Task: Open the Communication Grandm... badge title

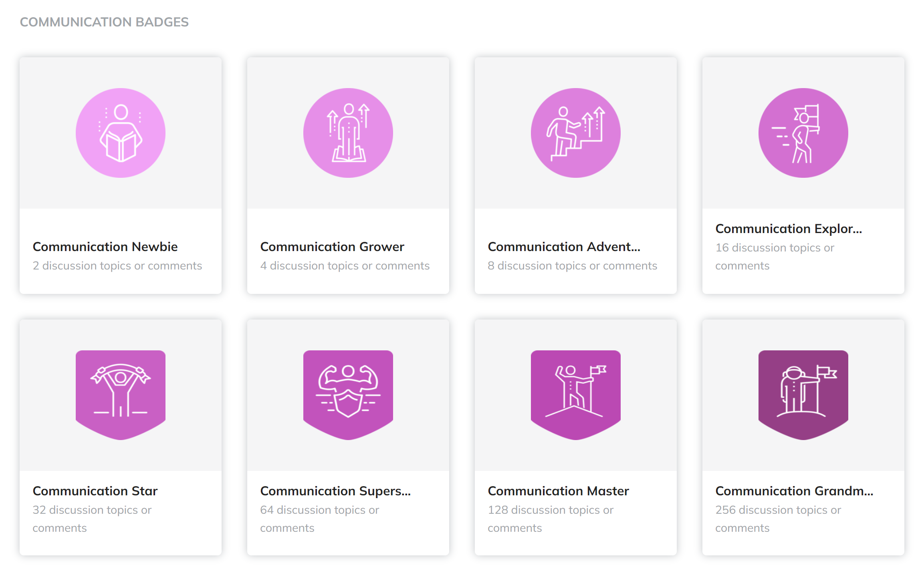Action: [794, 491]
